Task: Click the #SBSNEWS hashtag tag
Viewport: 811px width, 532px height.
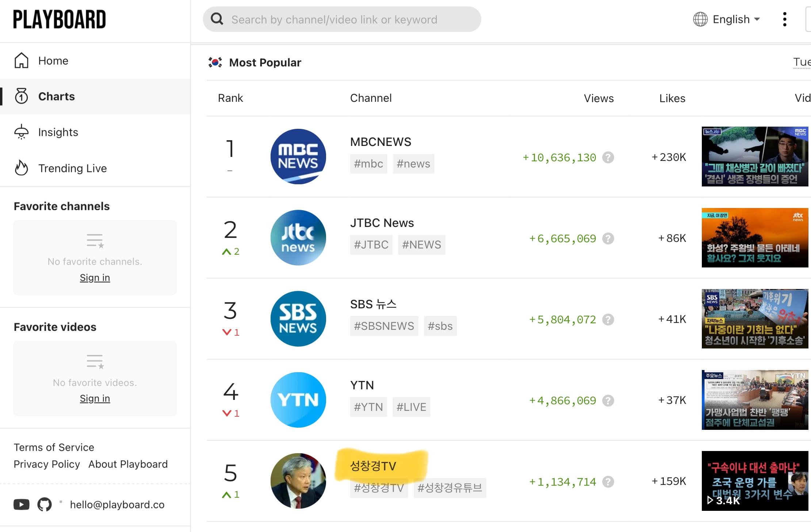Action: click(384, 326)
